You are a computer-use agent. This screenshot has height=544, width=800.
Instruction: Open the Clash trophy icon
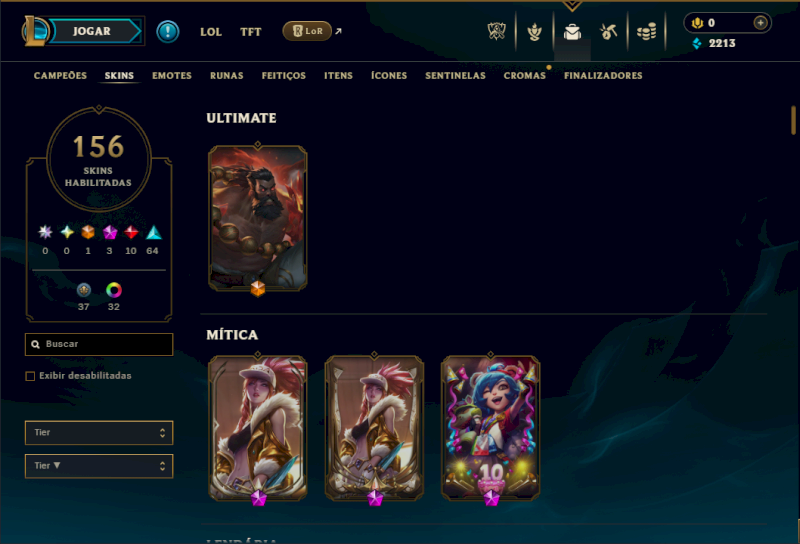tap(496, 32)
